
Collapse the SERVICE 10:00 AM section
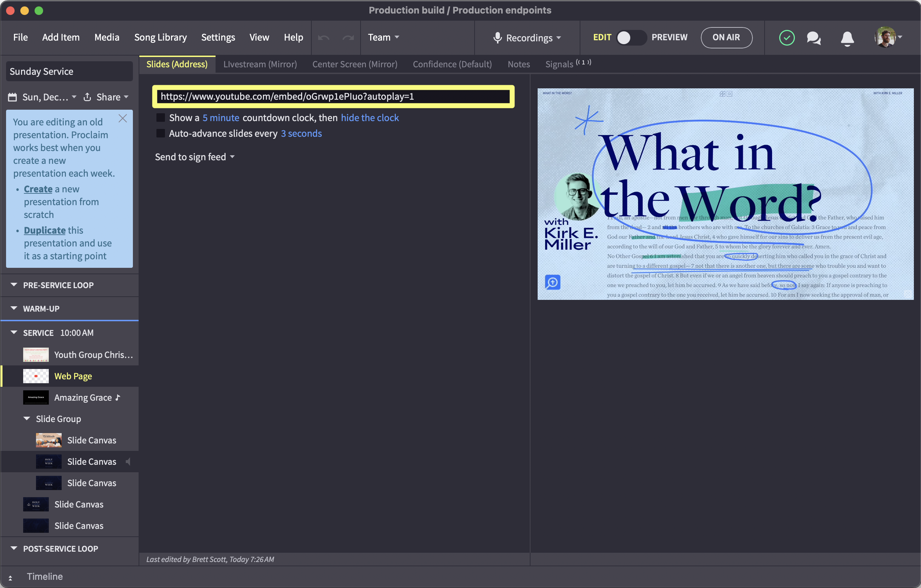click(x=14, y=333)
